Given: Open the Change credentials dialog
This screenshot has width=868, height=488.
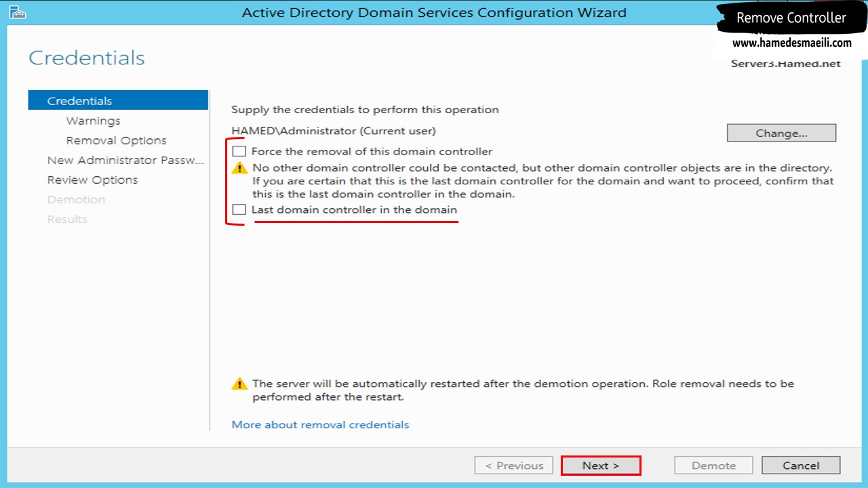Looking at the screenshot, I should click(781, 133).
